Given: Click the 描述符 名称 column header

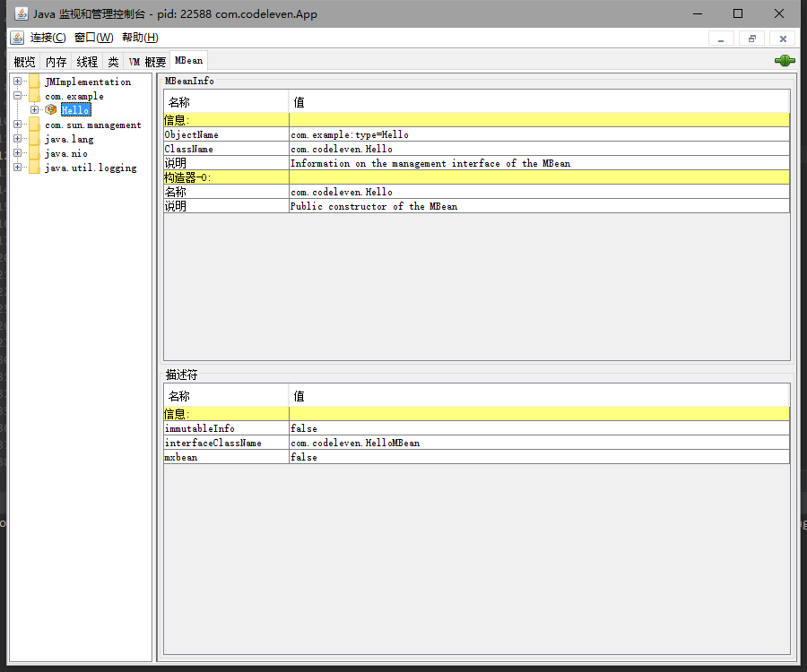Looking at the screenshot, I should coord(227,395).
